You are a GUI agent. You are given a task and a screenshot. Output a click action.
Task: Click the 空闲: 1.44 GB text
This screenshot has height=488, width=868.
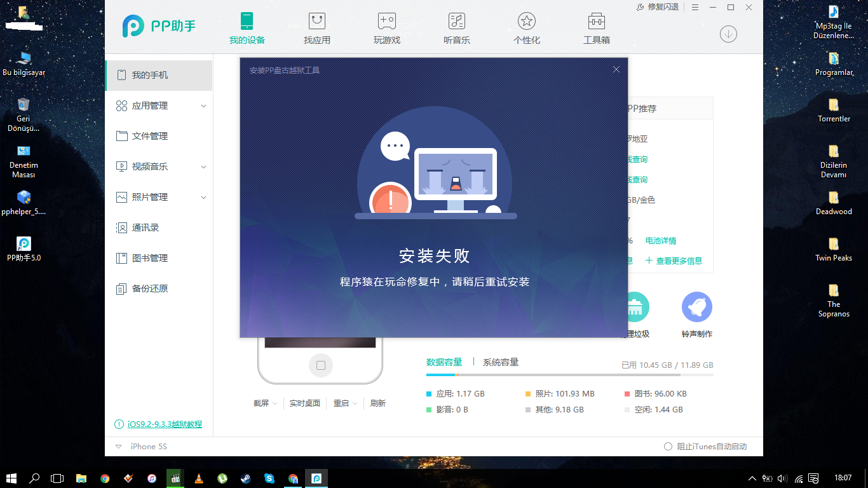(658, 410)
